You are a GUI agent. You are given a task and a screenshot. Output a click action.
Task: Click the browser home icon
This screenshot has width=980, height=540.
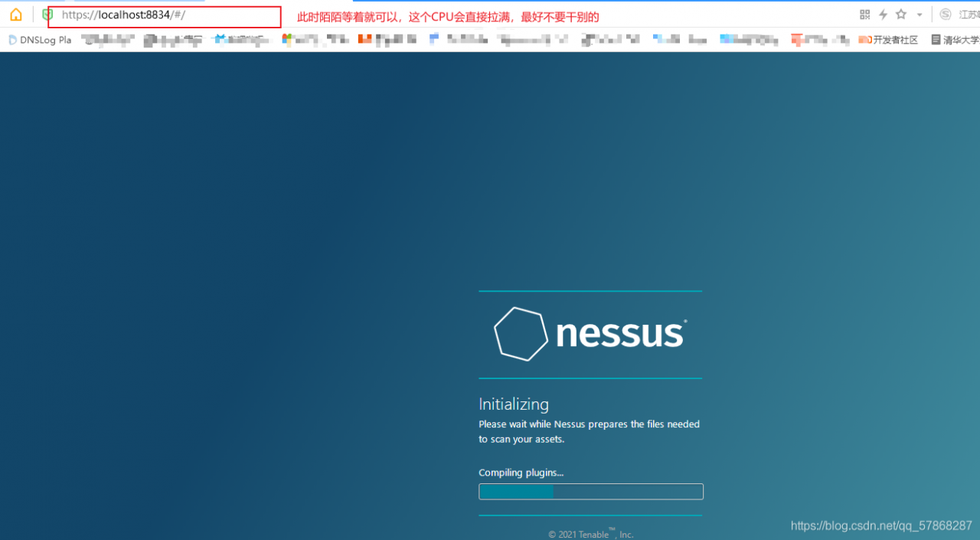(15, 15)
